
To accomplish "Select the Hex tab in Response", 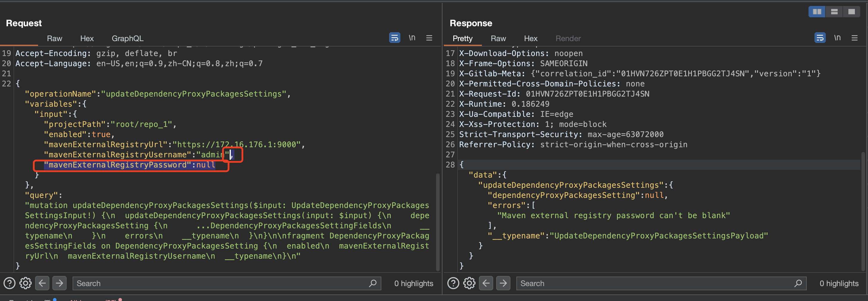I will (x=530, y=38).
